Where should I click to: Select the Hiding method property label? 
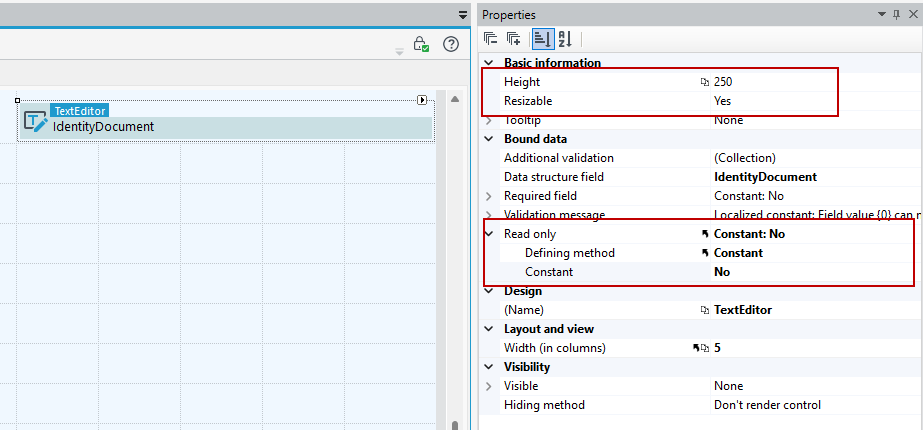pos(544,405)
